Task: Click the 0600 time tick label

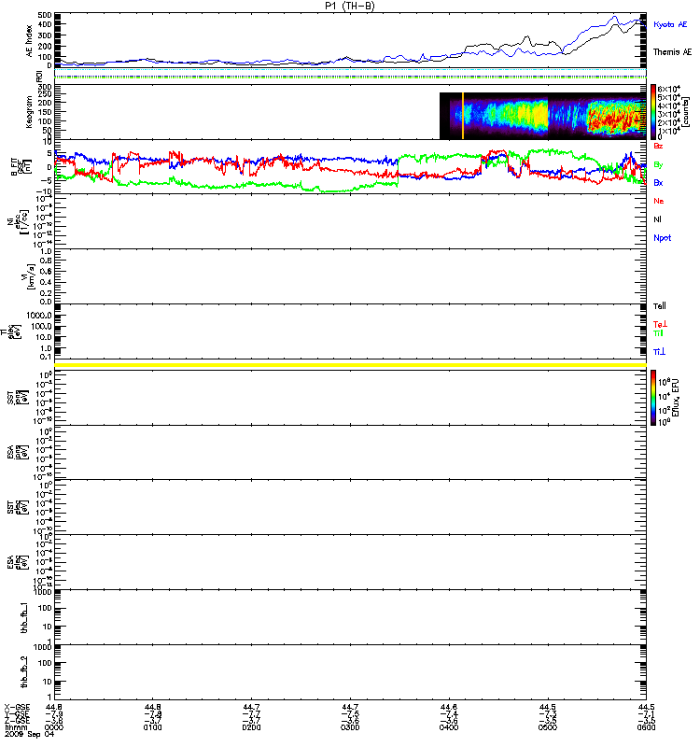Action: coord(646,727)
